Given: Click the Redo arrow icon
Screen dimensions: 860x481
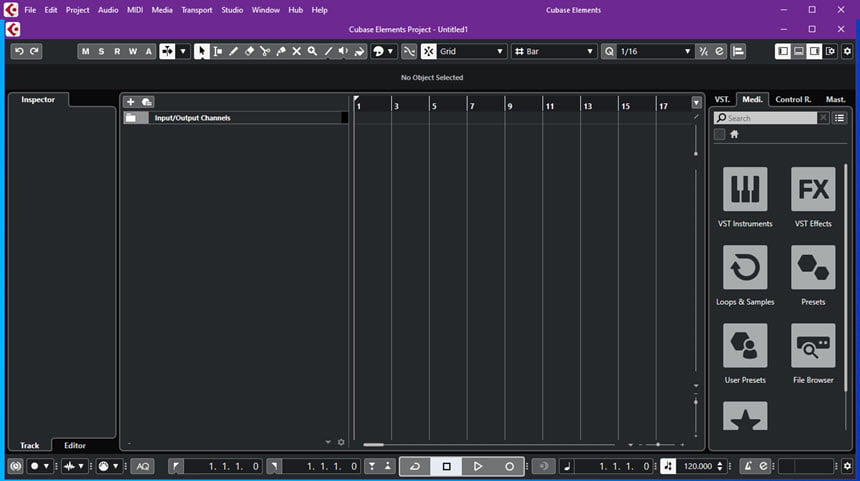Looking at the screenshot, I should coord(35,52).
